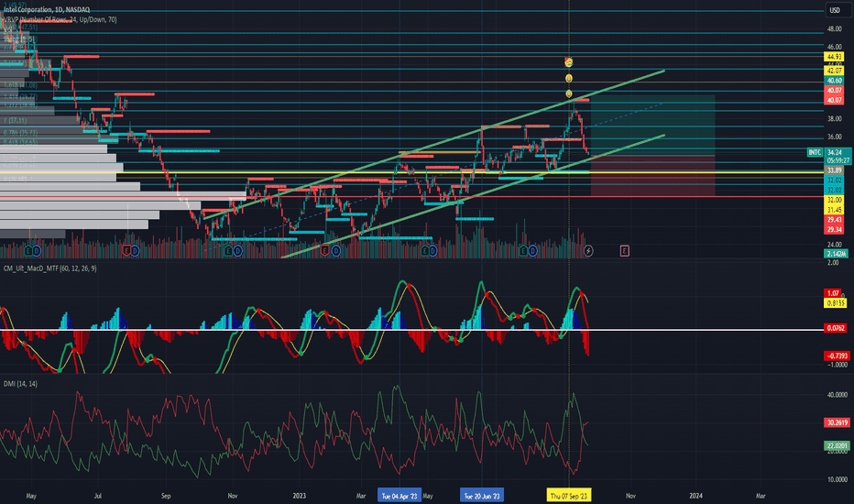Click the dividend D marker above the Nov 2022 label
This screenshot has height=504, width=854.
tap(238, 251)
